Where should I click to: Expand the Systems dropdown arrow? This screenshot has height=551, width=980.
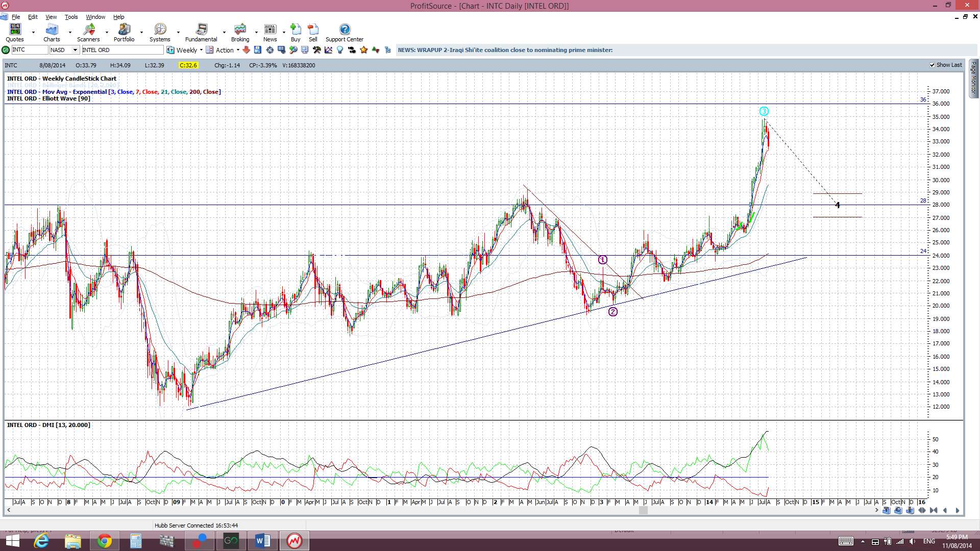[178, 33]
